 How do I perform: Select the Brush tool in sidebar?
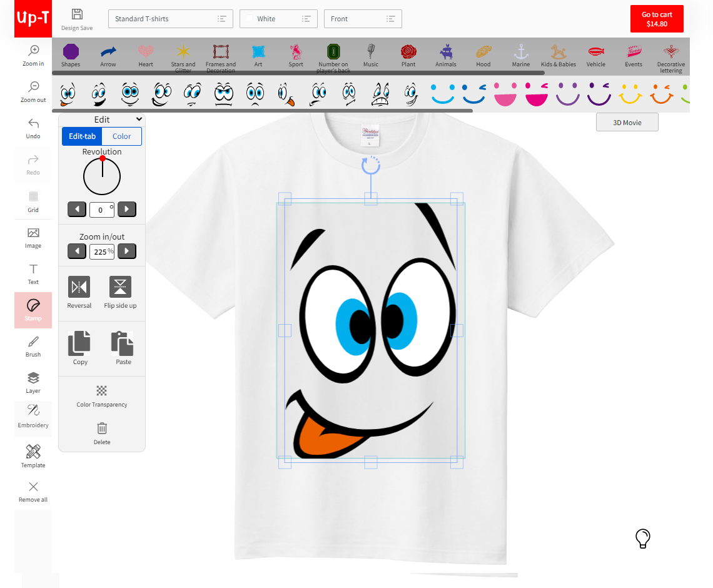point(33,346)
